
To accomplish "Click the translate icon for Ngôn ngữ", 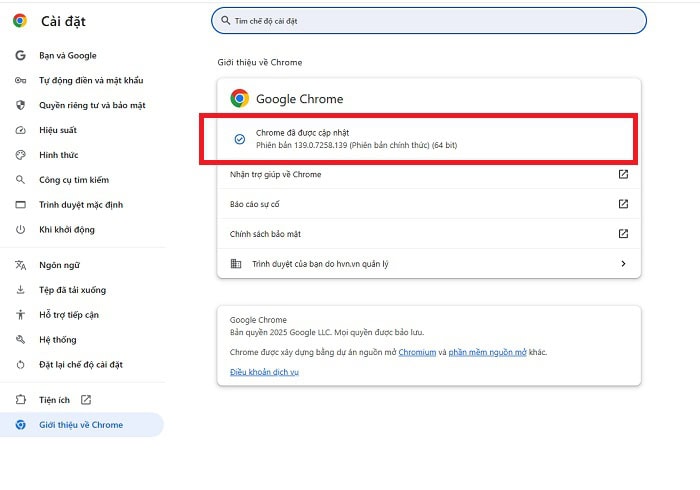I will [21, 265].
